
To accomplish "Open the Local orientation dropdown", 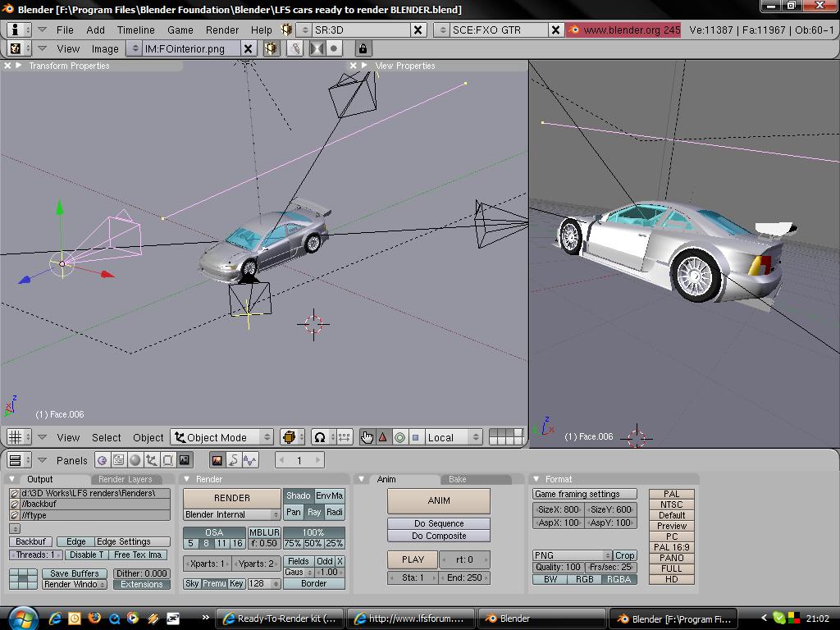I will point(454,437).
